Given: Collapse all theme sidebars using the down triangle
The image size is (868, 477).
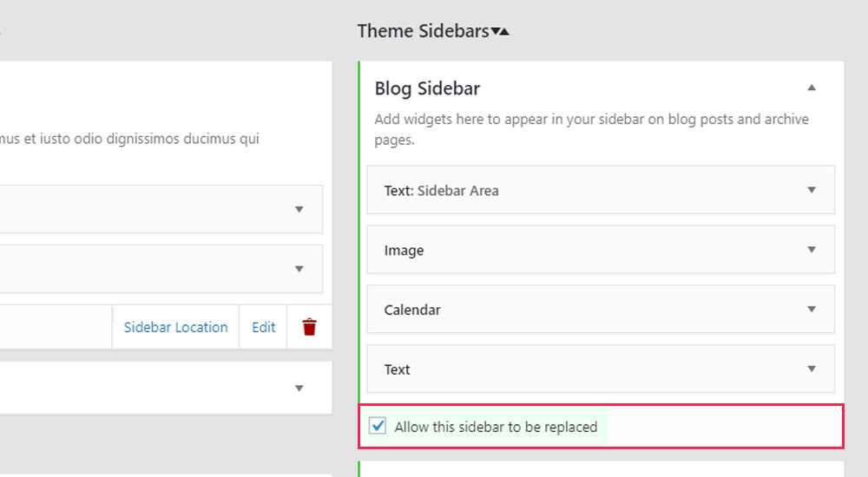Looking at the screenshot, I should coord(496,31).
